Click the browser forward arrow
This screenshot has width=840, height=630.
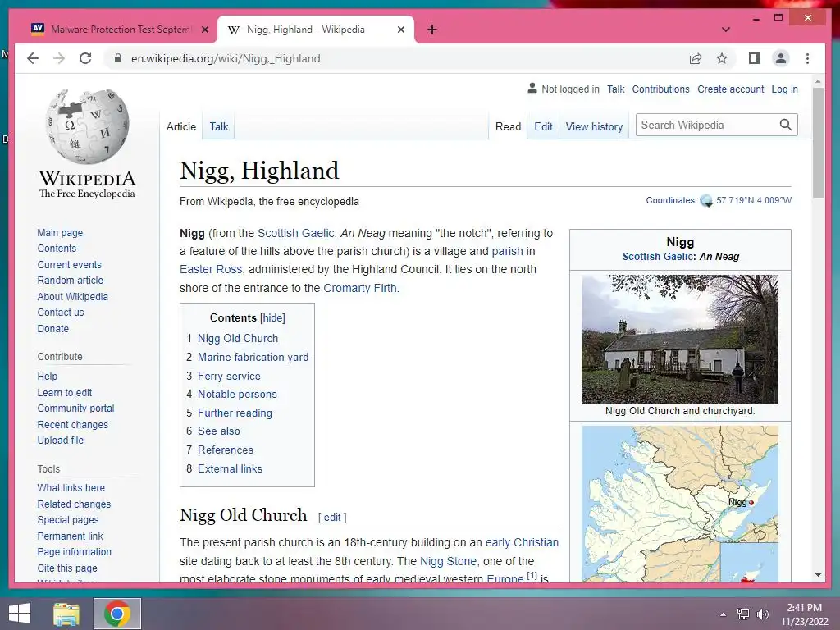click(59, 58)
